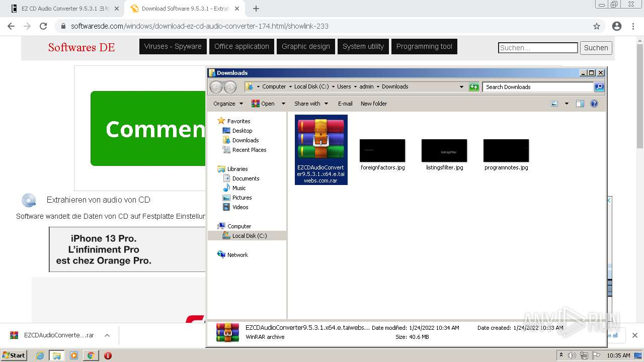Show the preview pane
This screenshot has width=644, height=362.
point(580,104)
